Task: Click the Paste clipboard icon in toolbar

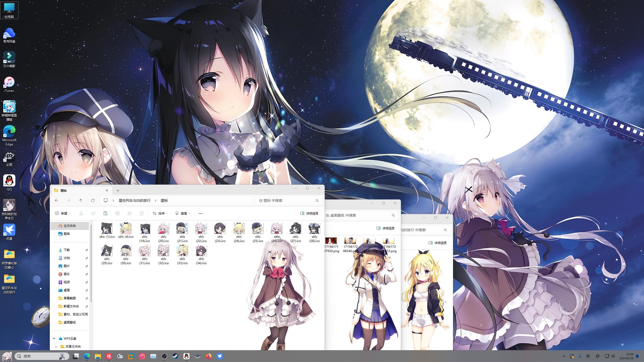Action: click(x=105, y=213)
